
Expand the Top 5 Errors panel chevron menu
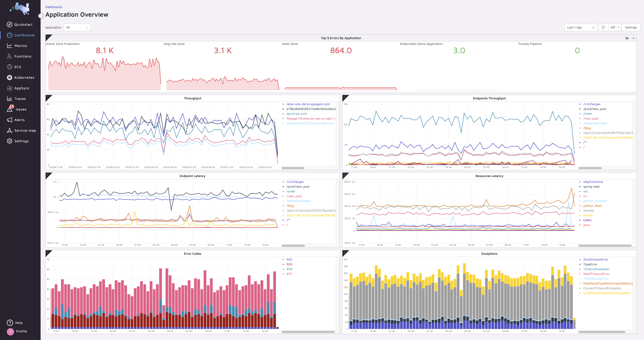coord(633,38)
